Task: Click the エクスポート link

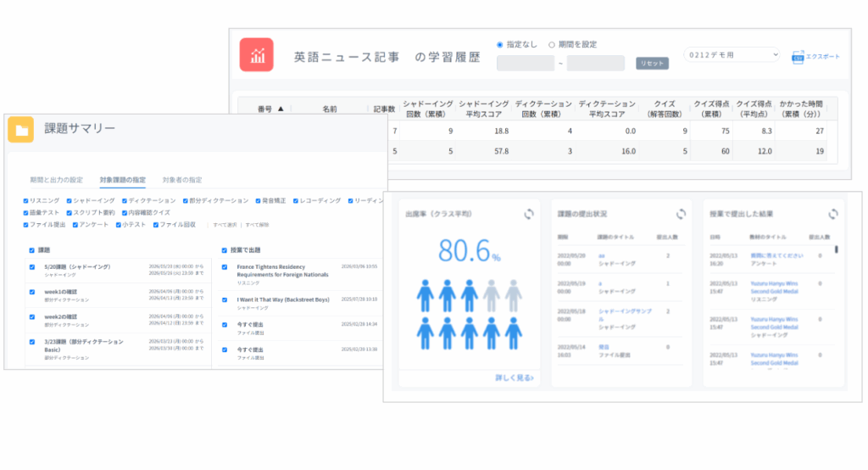Action: [822, 57]
